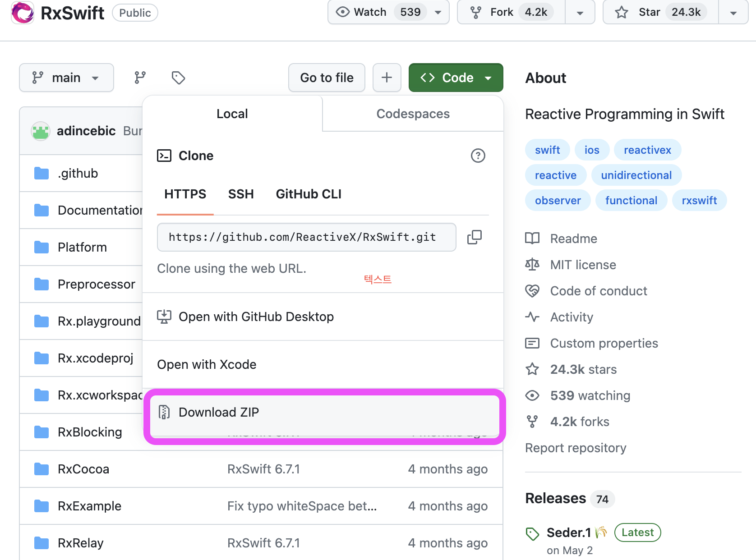756x560 pixels.
Task: Click the ios topic tag
Action: point(592,150)
